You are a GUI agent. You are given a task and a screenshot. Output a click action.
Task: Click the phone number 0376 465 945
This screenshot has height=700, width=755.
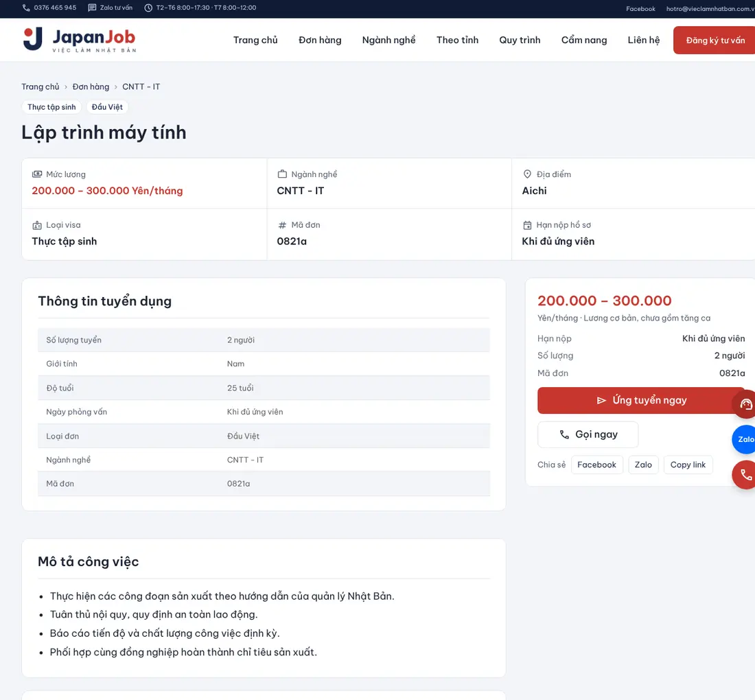coord(55,8)
